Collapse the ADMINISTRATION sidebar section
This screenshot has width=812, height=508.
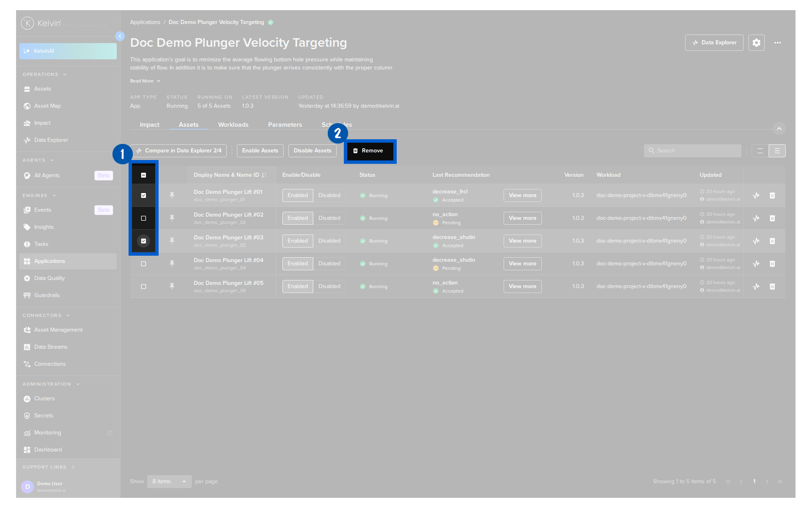(51, 384)
